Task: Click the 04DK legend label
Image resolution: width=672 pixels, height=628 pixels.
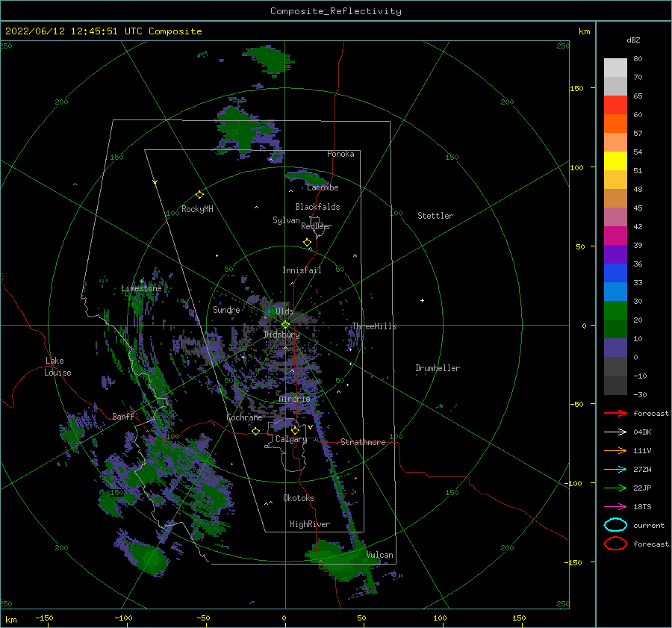Action: click(642, 432)
